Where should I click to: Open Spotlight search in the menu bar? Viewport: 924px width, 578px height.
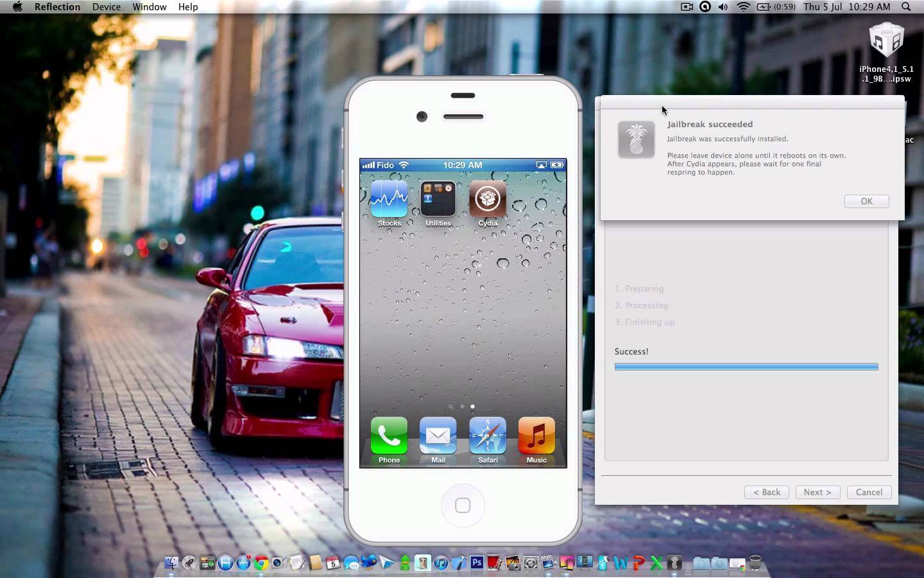coord(906,6)
